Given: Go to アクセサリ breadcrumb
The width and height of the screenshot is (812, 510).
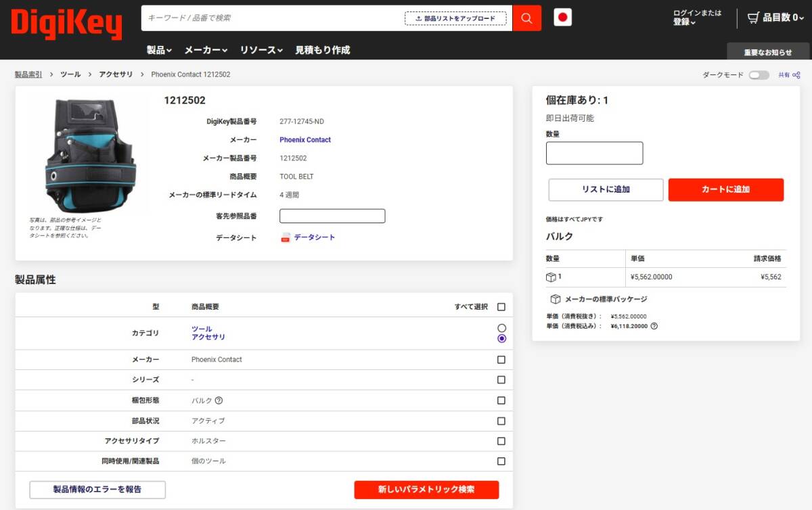Looking at the screenshot, I should tap(116, 74).
